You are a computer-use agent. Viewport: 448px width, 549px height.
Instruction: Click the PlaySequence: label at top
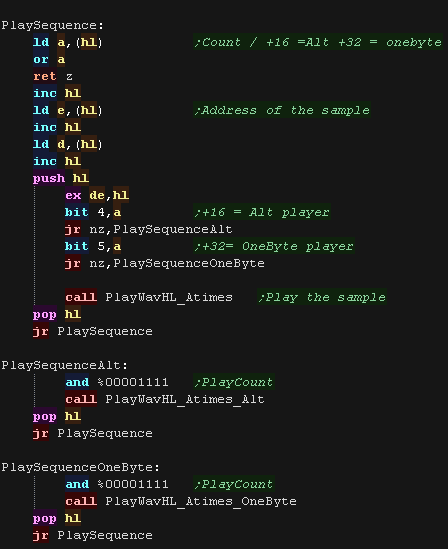52,26
